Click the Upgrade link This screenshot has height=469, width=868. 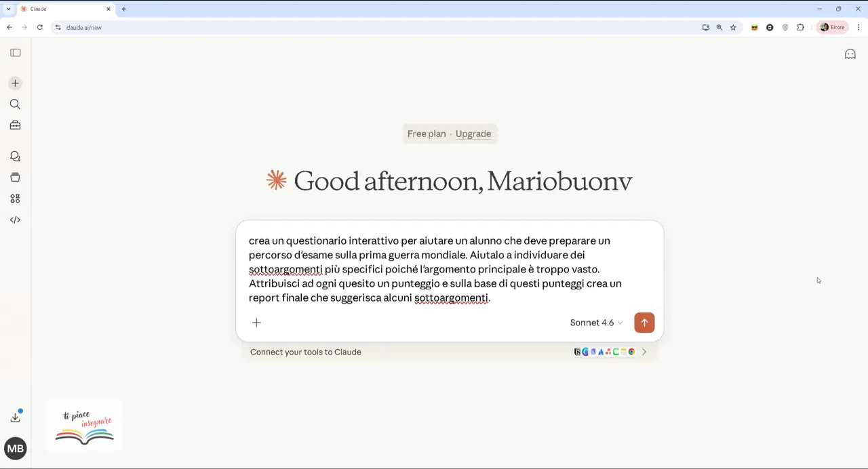tap(473, 134)
